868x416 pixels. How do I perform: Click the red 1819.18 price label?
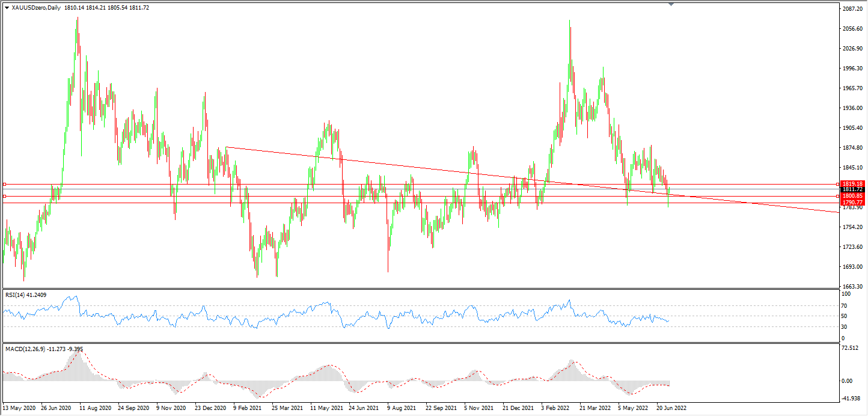click(x=852, y=183)
